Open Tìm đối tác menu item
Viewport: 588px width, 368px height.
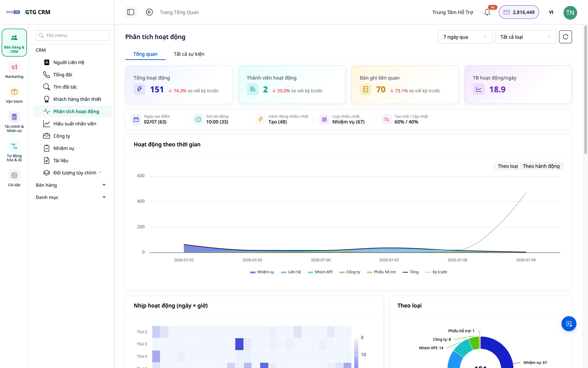click(72, 87)
